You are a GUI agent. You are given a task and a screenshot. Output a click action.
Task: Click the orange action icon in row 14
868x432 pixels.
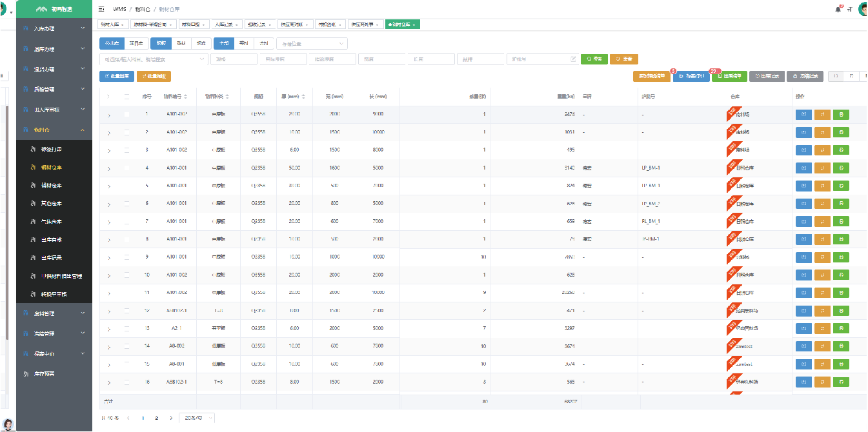point(822,346)
